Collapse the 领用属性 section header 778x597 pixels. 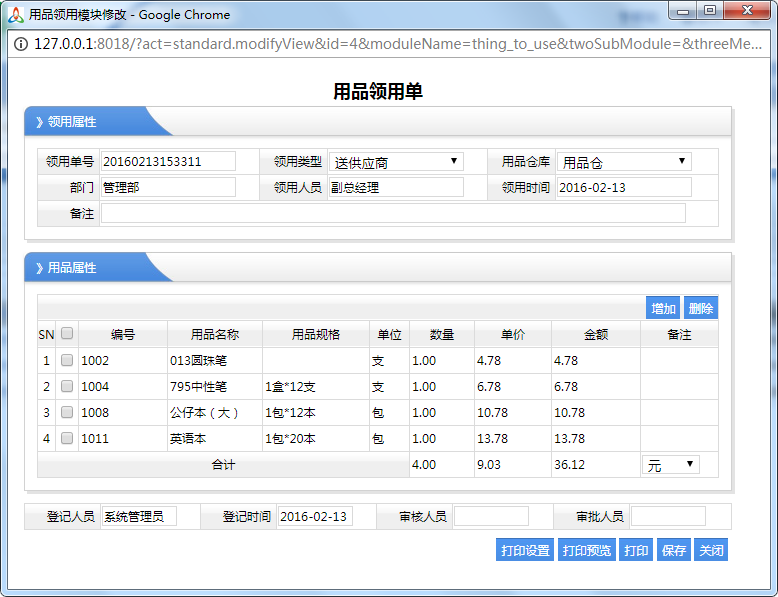pyautogui.click(x=70, y=122)
